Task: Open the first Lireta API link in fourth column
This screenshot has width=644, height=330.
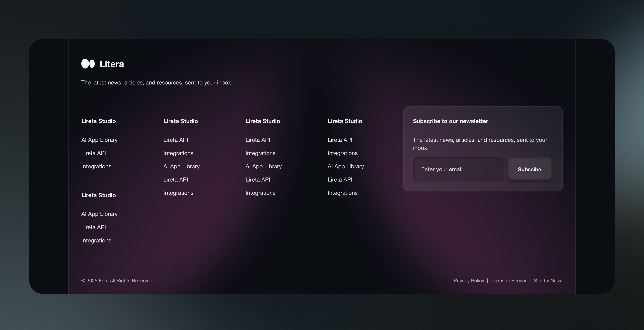Action: [340, 140]
